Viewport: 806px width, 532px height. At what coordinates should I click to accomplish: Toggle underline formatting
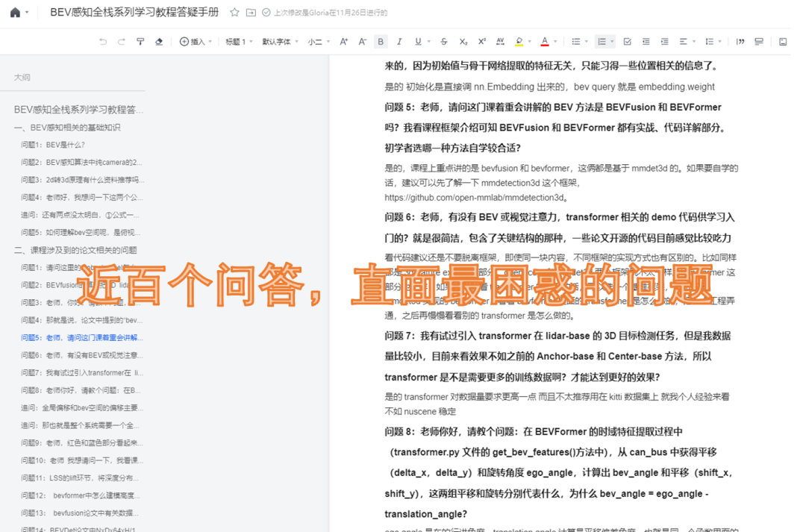(x=418, y=42)
